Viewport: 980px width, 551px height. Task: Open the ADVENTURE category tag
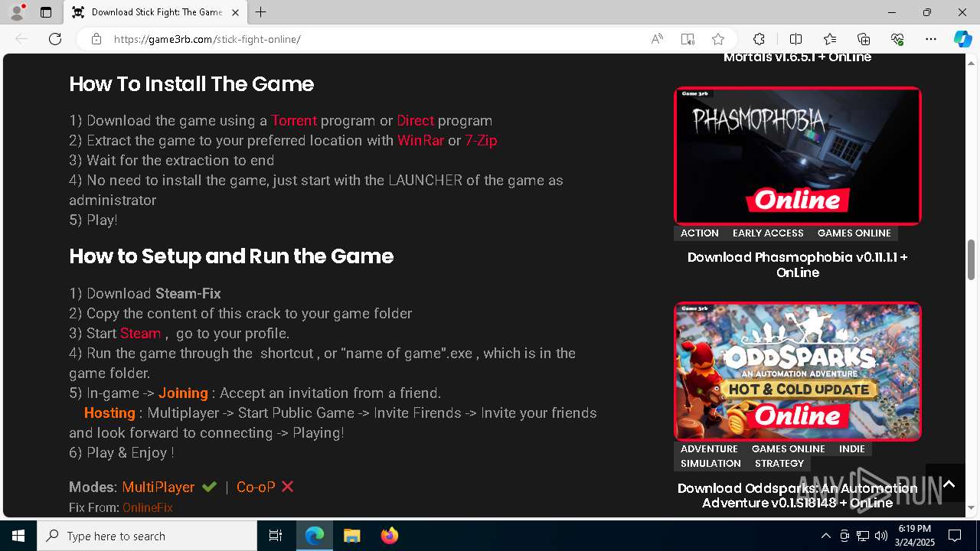[709, 449]
